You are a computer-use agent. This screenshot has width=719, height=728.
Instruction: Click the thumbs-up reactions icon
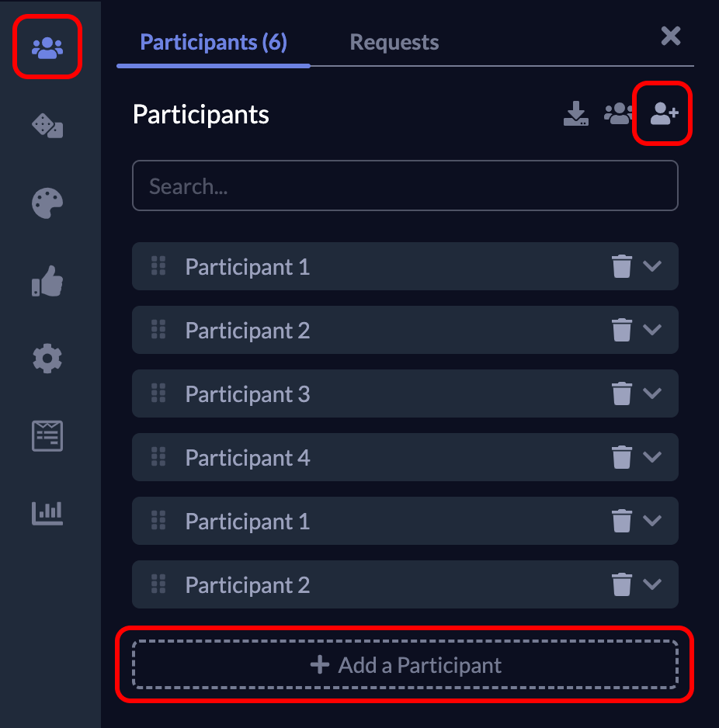(x=47, y=281)
